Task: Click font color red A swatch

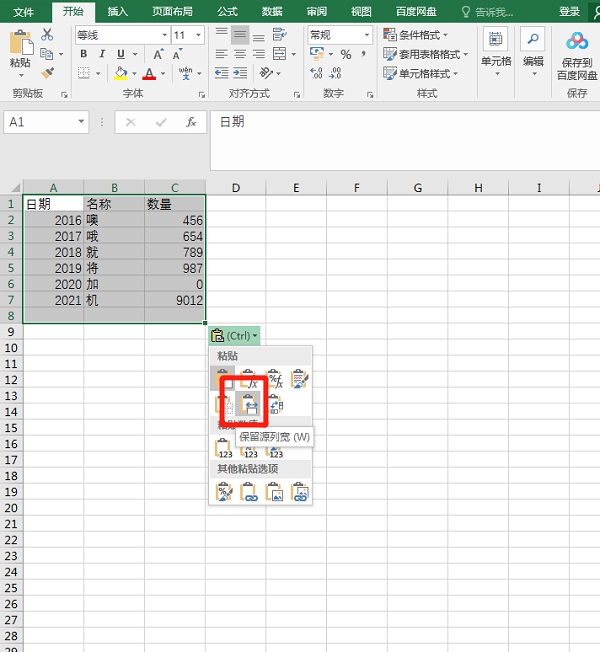Action: (x=148, y=73)
